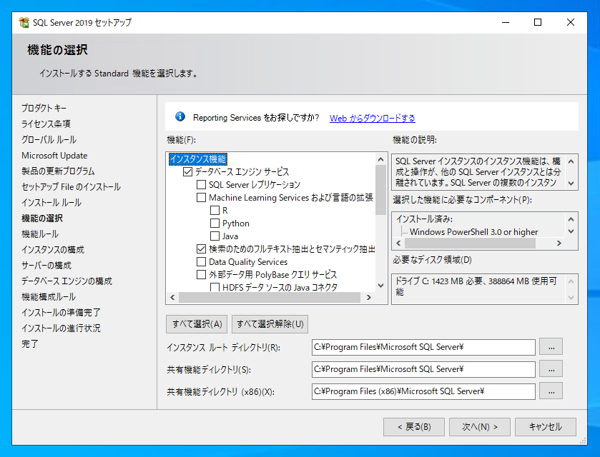The height and width of the screenshot is (457, 600).
Task: Check the SQL Server レプリケーション checkbox
Action: pyautogui.click(x=201, y=185)
